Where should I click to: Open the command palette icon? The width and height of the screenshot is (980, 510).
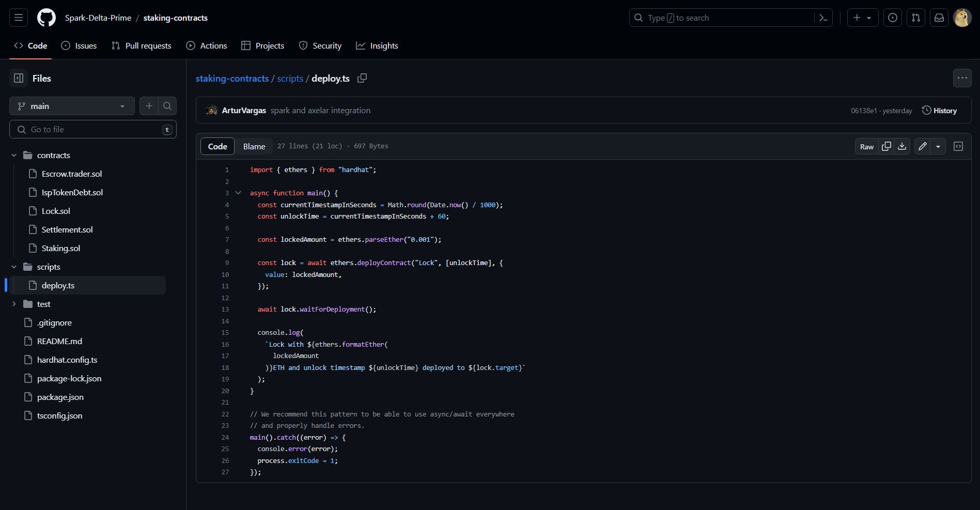[x=823, y=18]
